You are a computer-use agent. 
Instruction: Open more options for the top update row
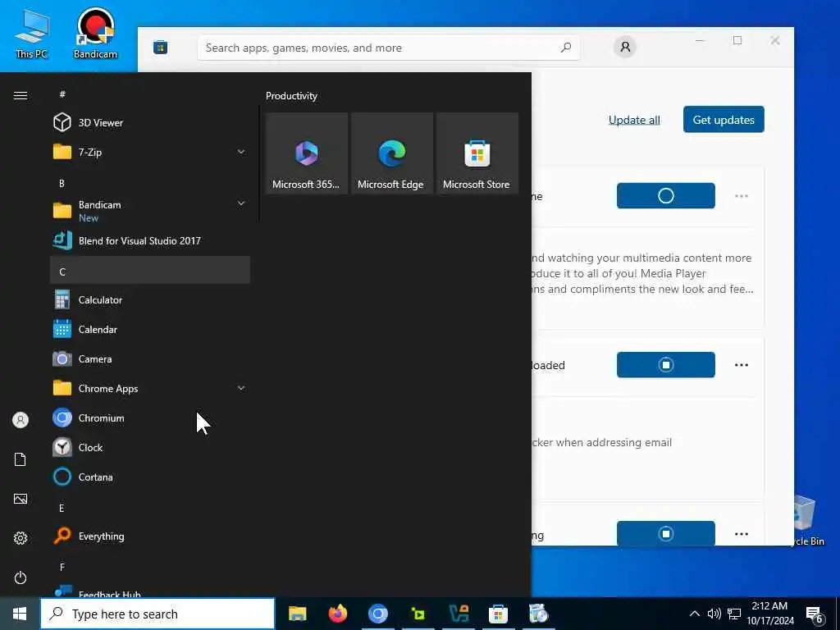(742, 196)
